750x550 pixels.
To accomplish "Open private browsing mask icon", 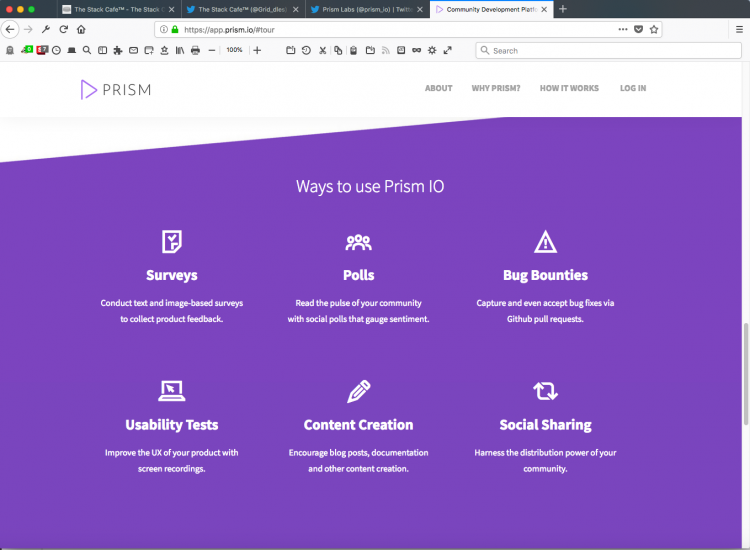I will [x=417, y=50].
